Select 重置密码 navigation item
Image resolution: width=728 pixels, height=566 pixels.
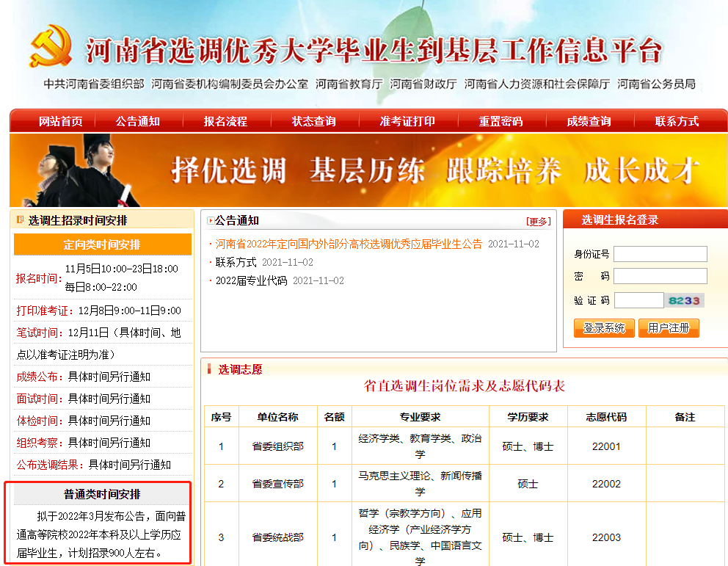click(x=501, y=121)
